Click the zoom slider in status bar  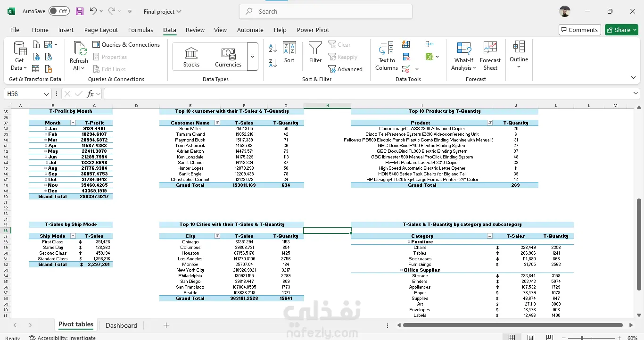click(582, 338)
